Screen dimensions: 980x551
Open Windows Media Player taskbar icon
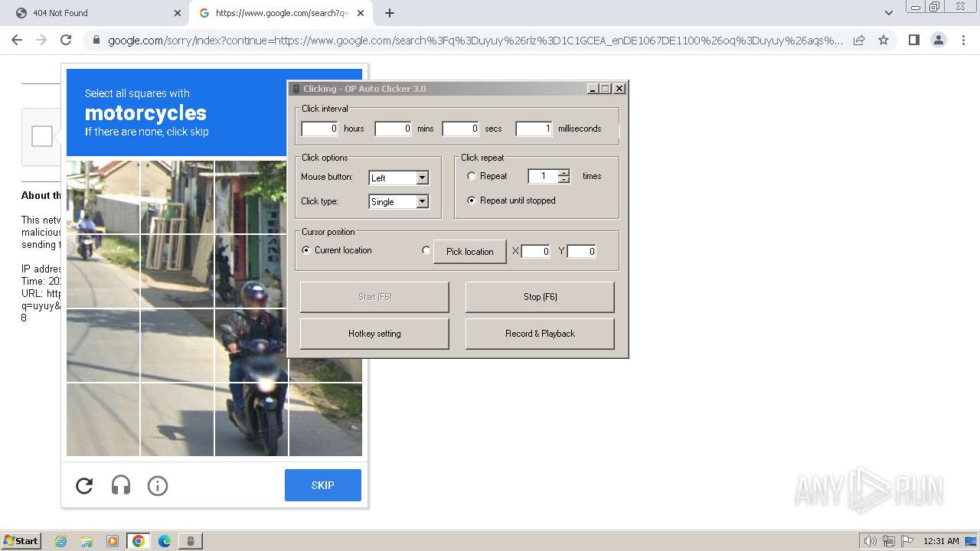[113, 541]
